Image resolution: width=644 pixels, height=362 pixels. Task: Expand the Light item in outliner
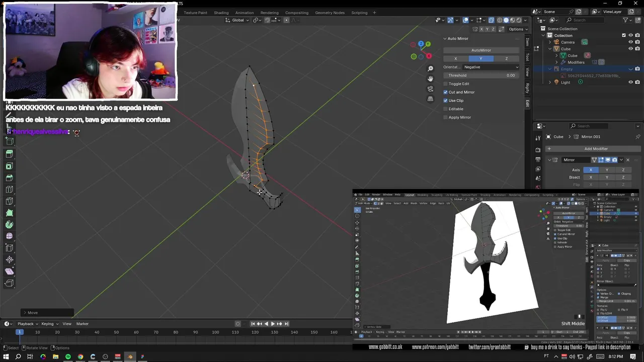click(x=550, y=82)
